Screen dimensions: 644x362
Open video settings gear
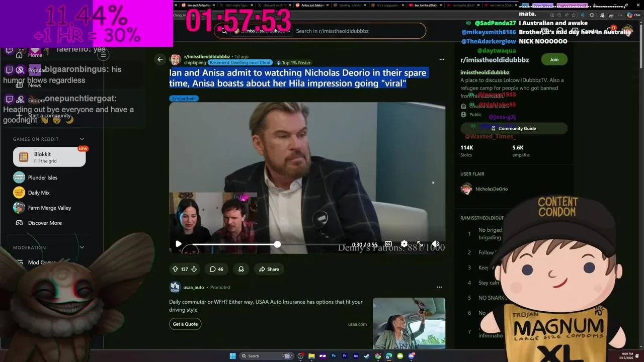404,244
